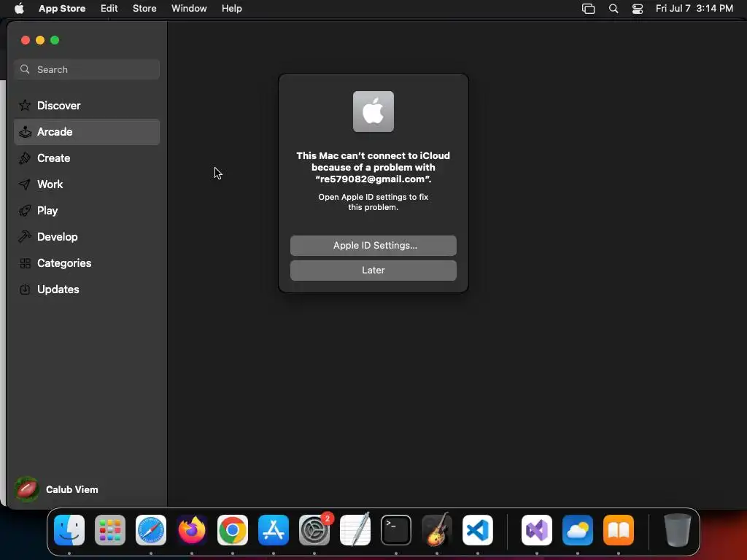Image resolution: width=747 pixels, height=560 pixels.
Task: Open the Play section
Action: pos(87,211)
